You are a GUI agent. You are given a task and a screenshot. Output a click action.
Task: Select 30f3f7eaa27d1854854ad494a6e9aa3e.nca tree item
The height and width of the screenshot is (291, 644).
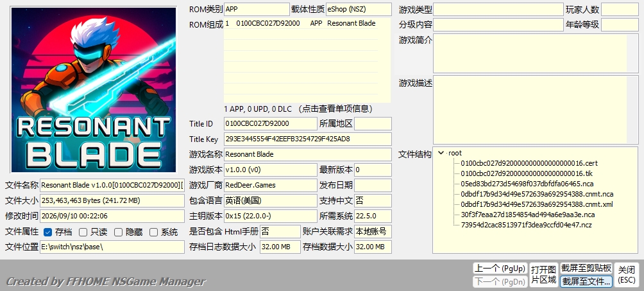(528, 215)
